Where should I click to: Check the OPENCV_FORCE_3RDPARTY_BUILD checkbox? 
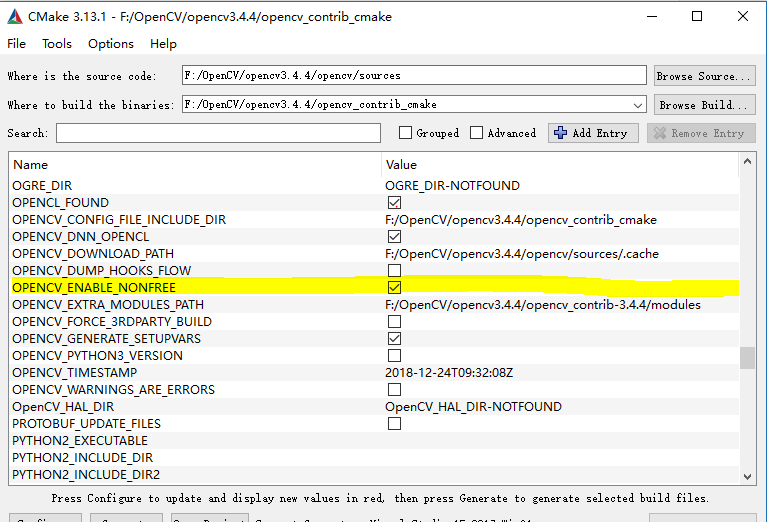[x=394, y=321]
